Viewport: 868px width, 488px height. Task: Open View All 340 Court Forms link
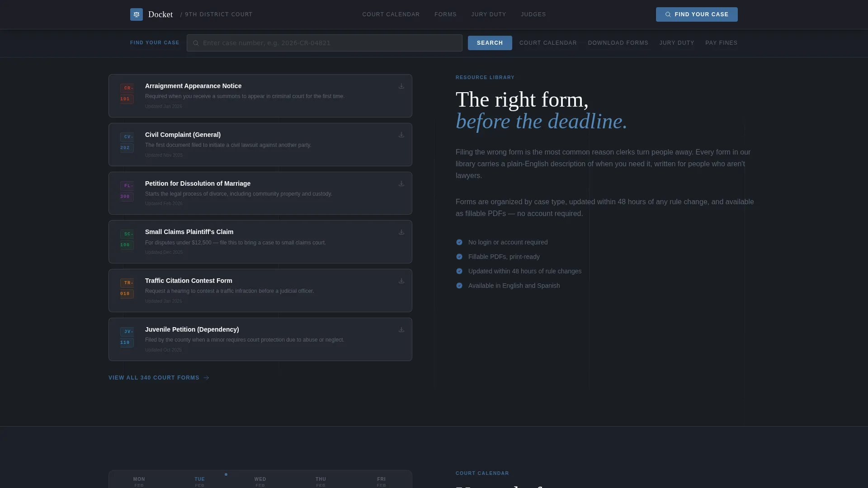click(x=159, y=378)
